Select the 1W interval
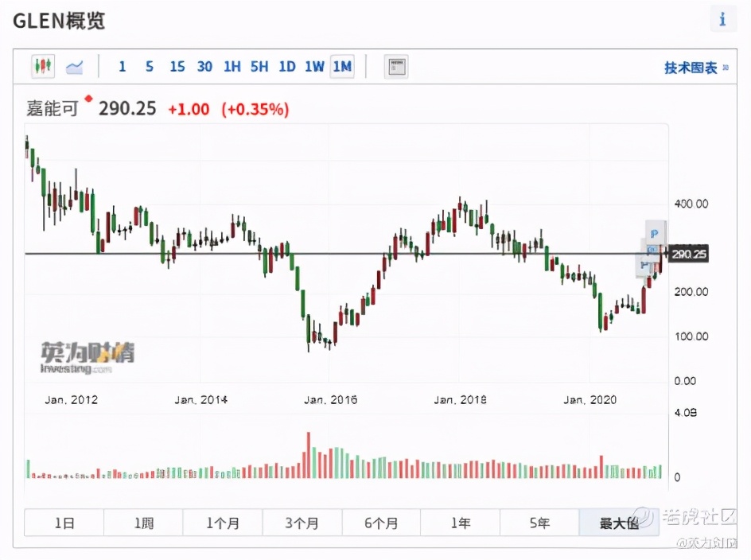Image resolution: width=751 pixels, height=560 pixels. point(315,67)
